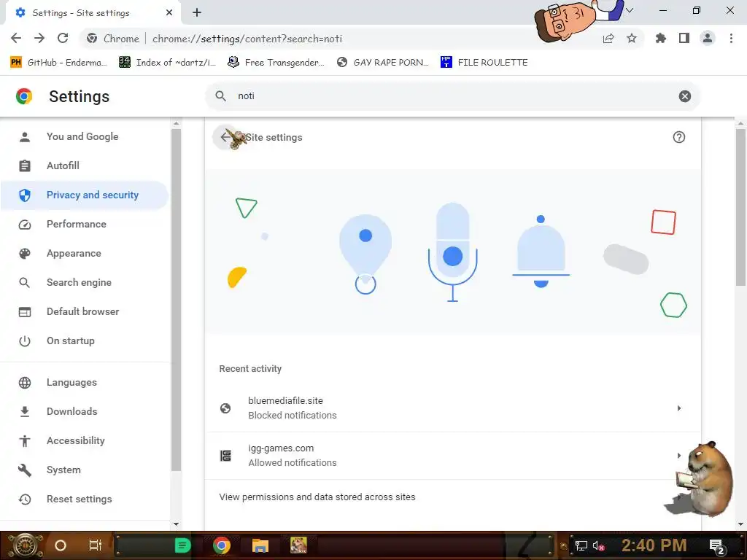Go back from Site settings page
Image resolution: width=747 pixels, height=560 pixels.
[225, 137]
